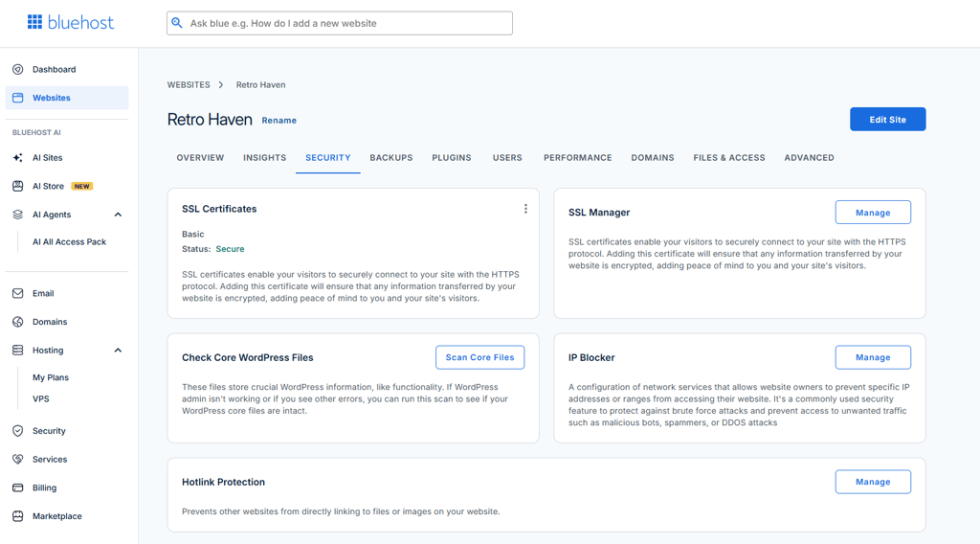
Task: Collapse the Hosting section chevron
Action: 118,351
